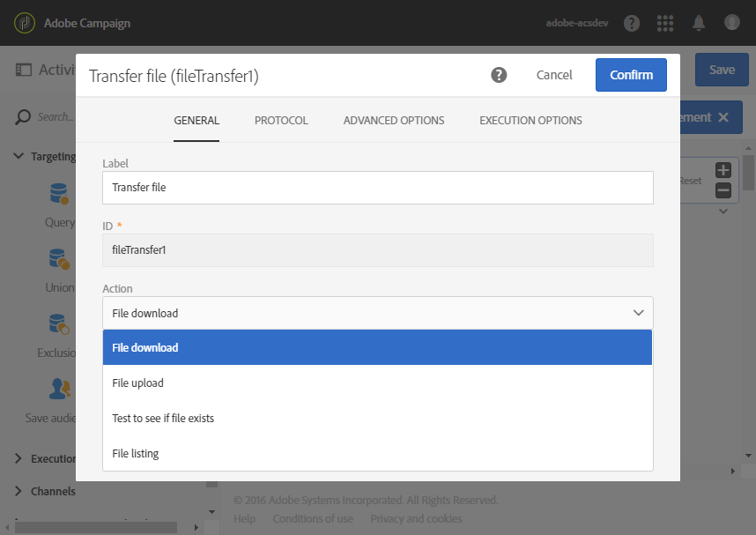Click the zoom in plus icon
Viewport: 756px width, 535px height.
723,170
